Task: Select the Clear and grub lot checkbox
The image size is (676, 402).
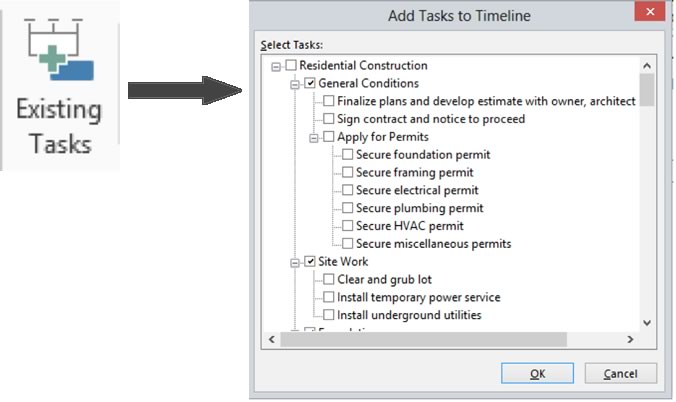Action: coord(329,280)
